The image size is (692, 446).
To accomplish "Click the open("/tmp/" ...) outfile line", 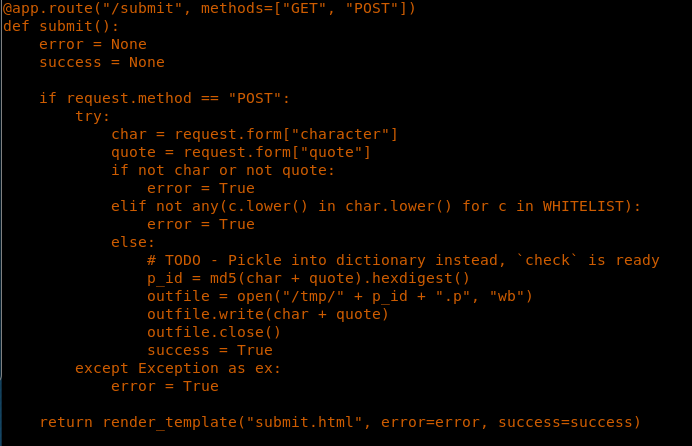I will [x=340, y=296].
